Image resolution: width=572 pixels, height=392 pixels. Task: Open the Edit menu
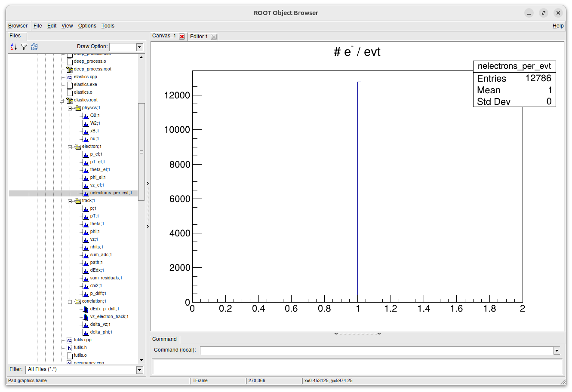click(52, 26)
